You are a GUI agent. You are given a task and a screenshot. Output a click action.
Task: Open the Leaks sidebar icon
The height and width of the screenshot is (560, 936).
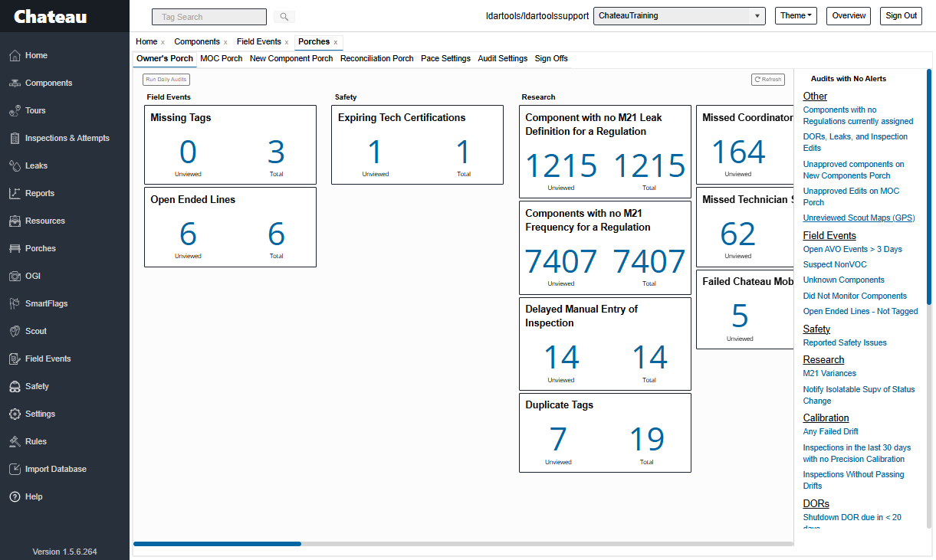click(x=15, y=165)
